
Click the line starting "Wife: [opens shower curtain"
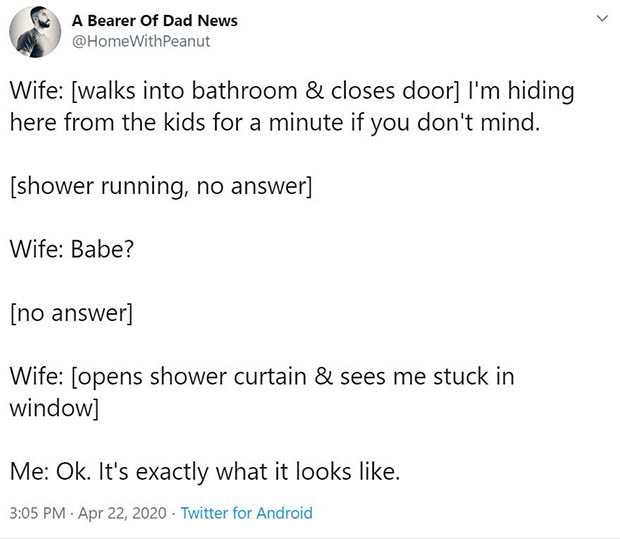coord(262,377)
